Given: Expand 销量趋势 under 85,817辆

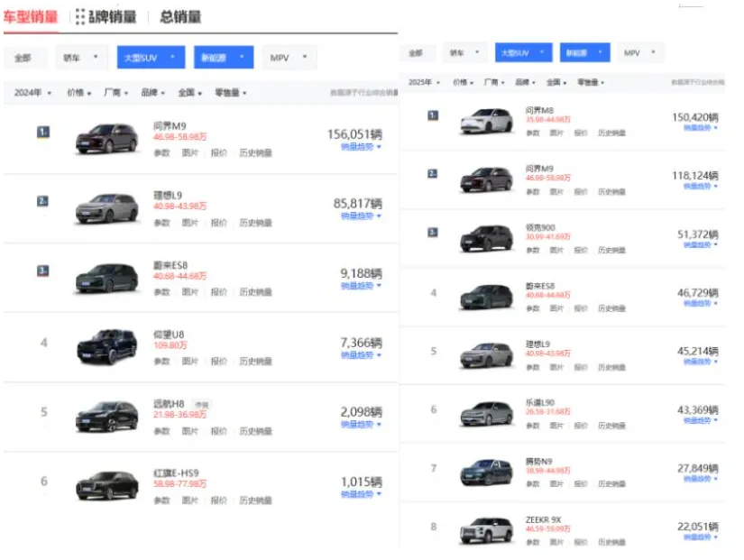Looking at the screenshot, I should tap(361, 216).
